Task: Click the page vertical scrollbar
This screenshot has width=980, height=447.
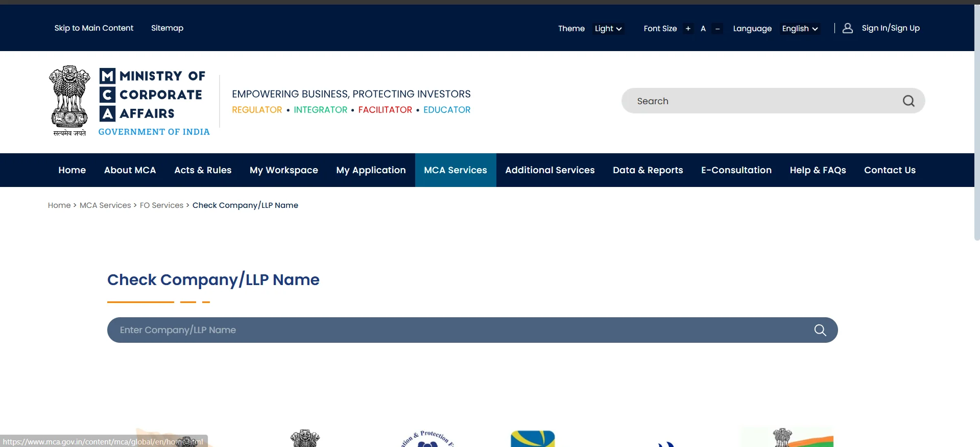Action: [977, 123]
